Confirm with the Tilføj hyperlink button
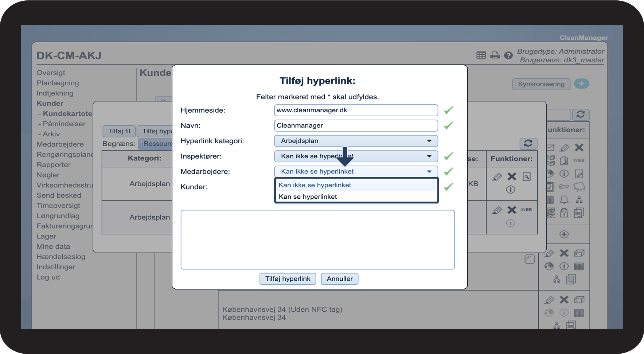Screen dimensions: 644x354 click(288, 279)
